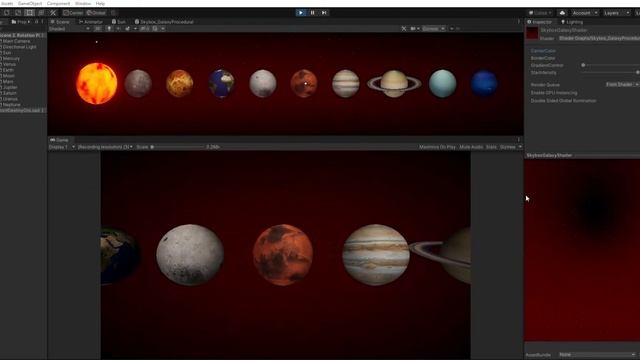The image size is (640, 360).
Task: Toggle Center pivot mode
Action: [x=73, y=13]
